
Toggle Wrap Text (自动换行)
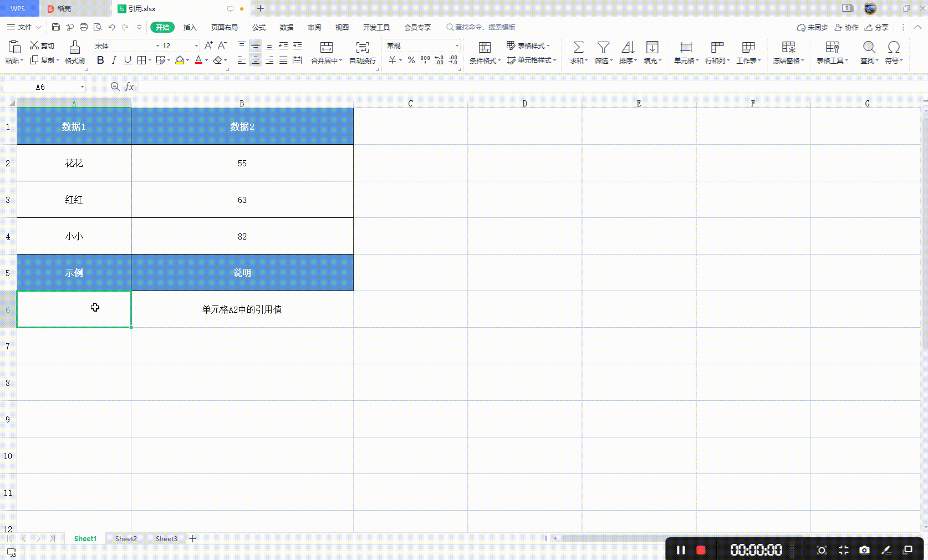tap(363, 48)
